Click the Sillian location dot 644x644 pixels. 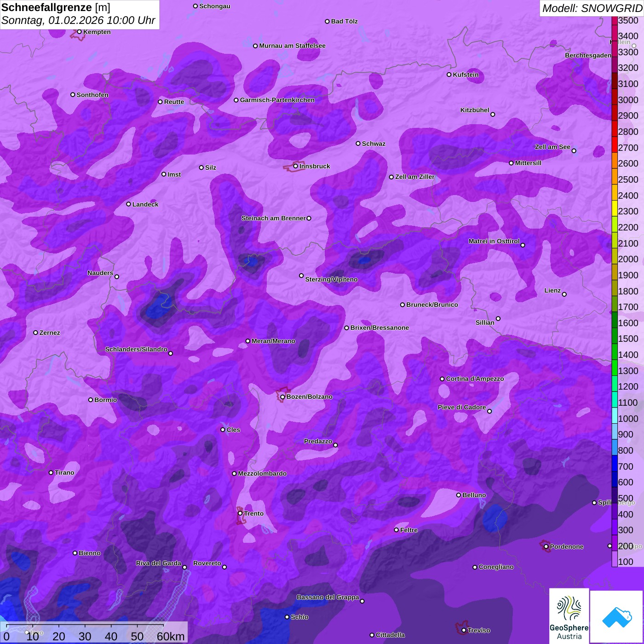click(x=498, y=318)
